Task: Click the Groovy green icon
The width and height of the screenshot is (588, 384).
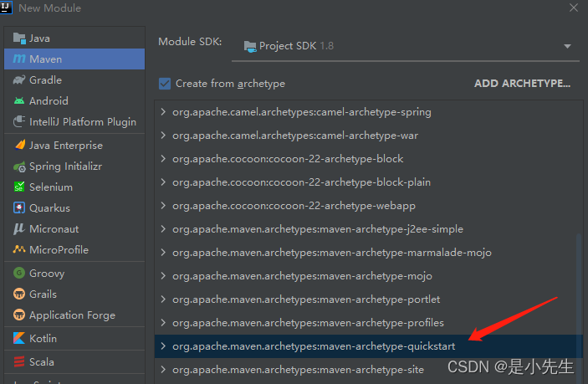Action: coord(19,273)
